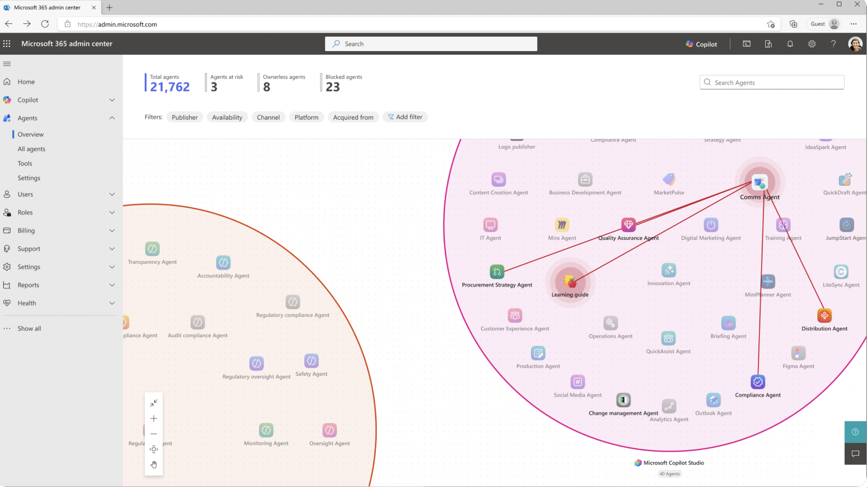Select the Content Creation Agent icon
868x488 pixels.
pos(499,179)
